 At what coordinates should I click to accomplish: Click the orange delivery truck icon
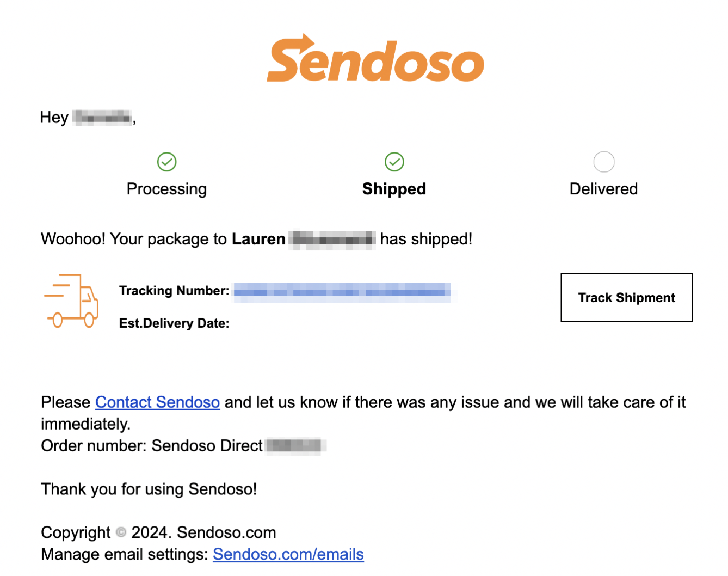coord(71,301)
